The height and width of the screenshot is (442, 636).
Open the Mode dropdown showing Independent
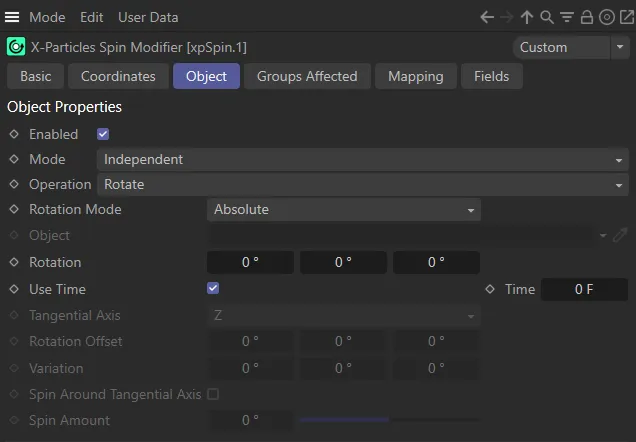[363, 159]
